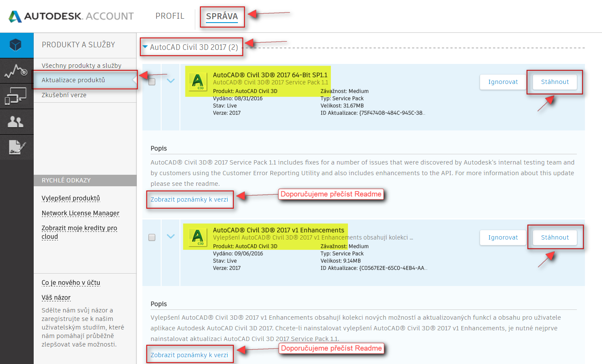Click Velikost: 31.67MB text
Screen dimensions: 602x364
coord(342,106)
